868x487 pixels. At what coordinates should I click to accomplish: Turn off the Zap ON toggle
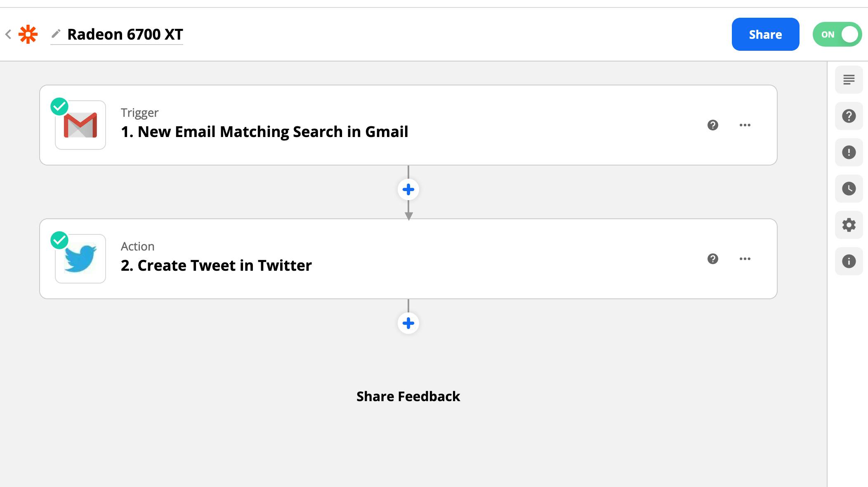837,34
